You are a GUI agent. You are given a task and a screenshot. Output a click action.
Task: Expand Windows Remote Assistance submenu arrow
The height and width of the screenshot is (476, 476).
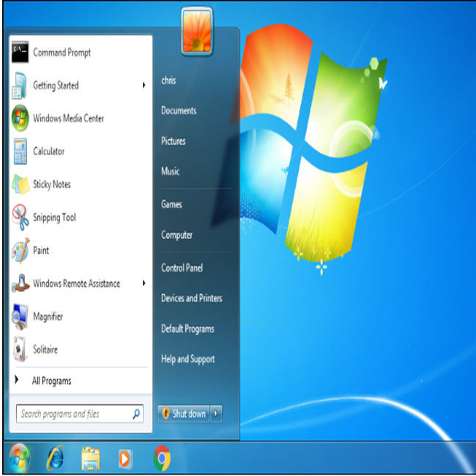(144, 283)
